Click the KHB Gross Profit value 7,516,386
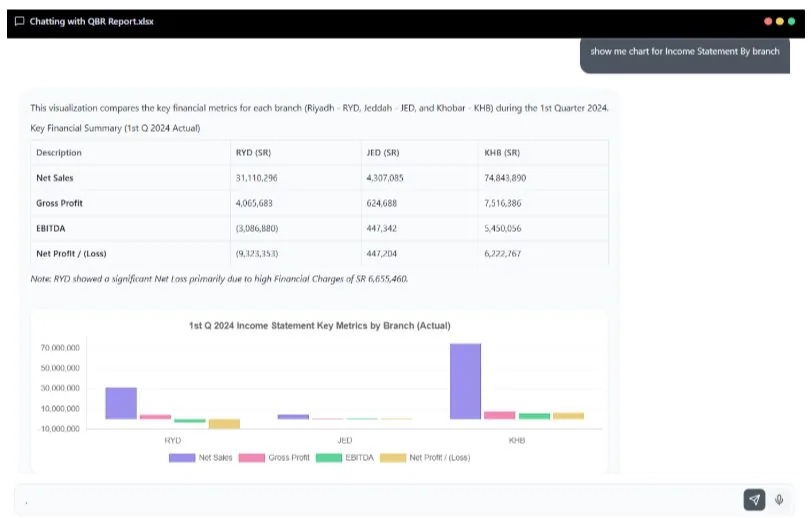This screenshot has width=811, height=518. (x=503, y=203)
